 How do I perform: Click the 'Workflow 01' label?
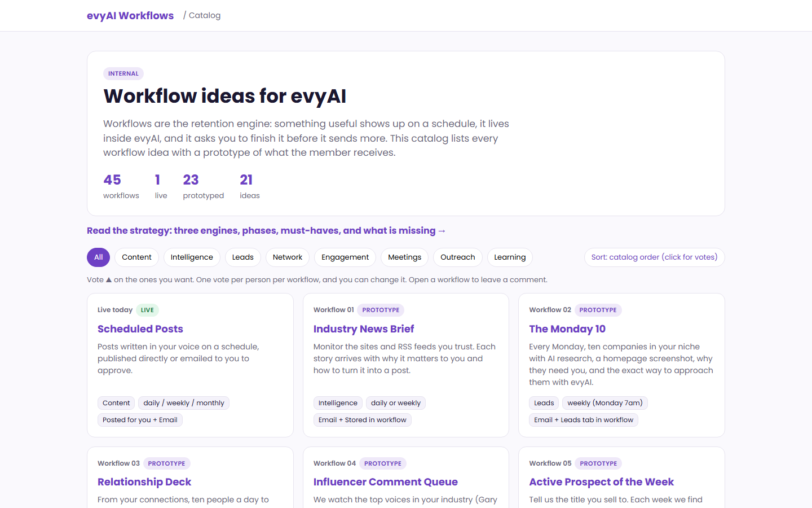pos(334,310)
